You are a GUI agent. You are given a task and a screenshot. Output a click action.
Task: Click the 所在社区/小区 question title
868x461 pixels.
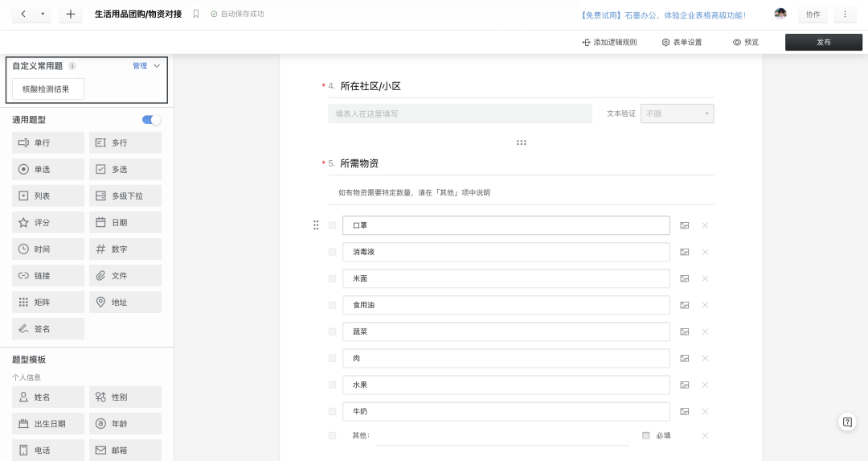371,86
